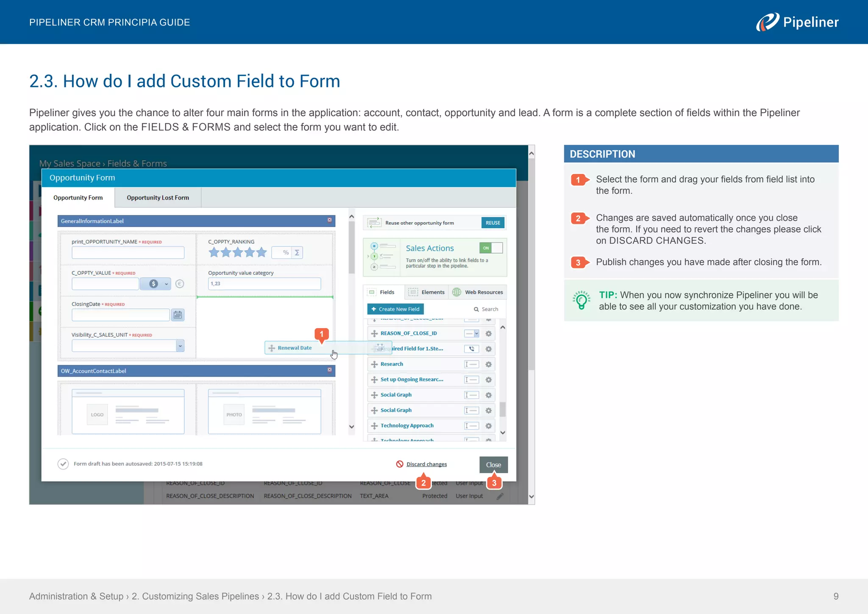Click form canvas scroll-down arrow
Image resolution: width=868 pixels, height=614 pixels.
[351, 427]
